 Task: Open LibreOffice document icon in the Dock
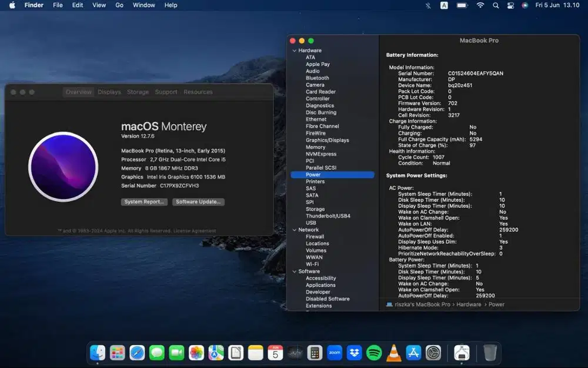(236, 353)
